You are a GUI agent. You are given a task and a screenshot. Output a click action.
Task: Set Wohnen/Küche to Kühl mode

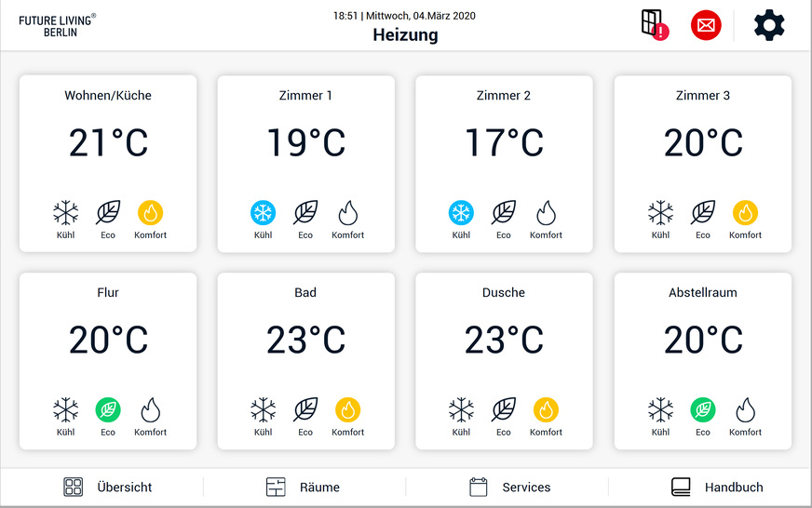point(65,214)
